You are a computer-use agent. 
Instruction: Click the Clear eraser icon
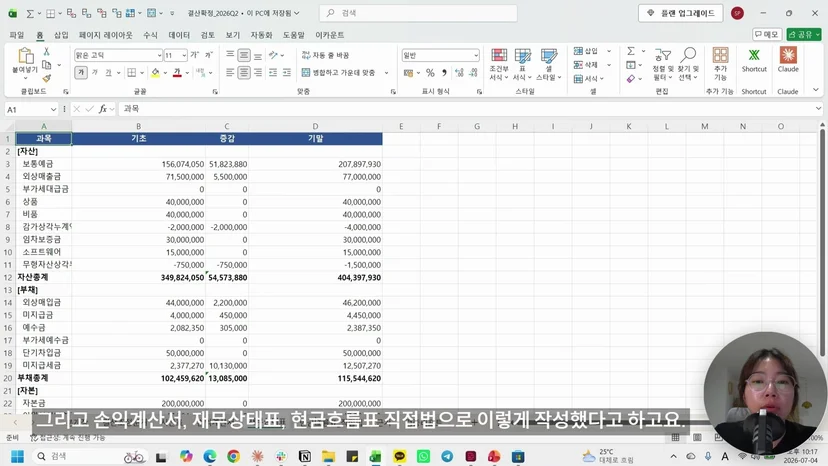point(631,79)
